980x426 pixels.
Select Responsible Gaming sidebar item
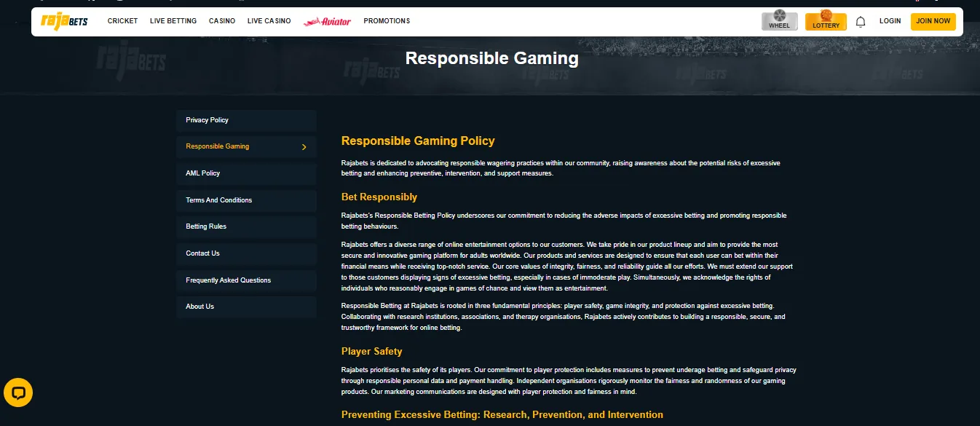[246, 146]
